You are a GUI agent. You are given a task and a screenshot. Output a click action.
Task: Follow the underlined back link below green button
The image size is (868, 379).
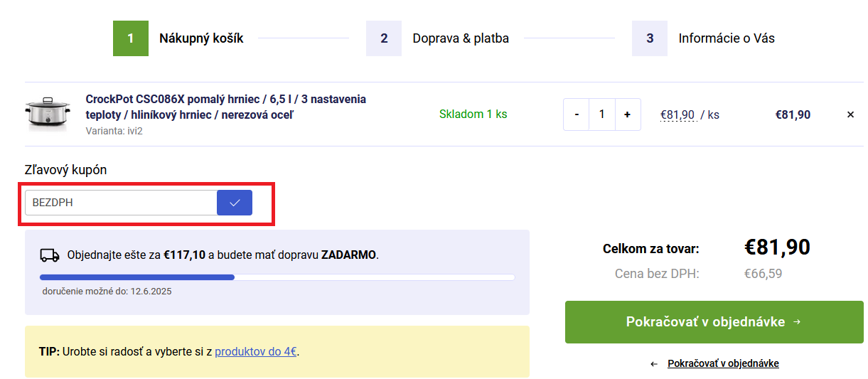[723, 363]
